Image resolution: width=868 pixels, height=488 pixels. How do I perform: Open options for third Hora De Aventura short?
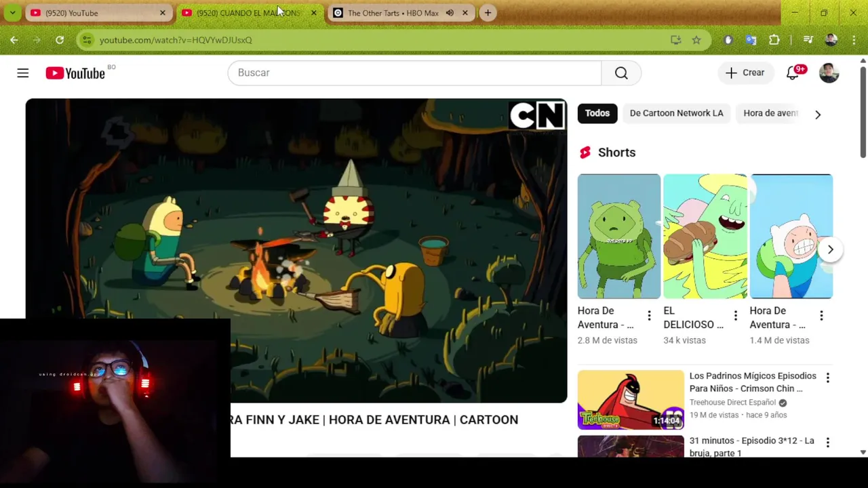(821, 316)
